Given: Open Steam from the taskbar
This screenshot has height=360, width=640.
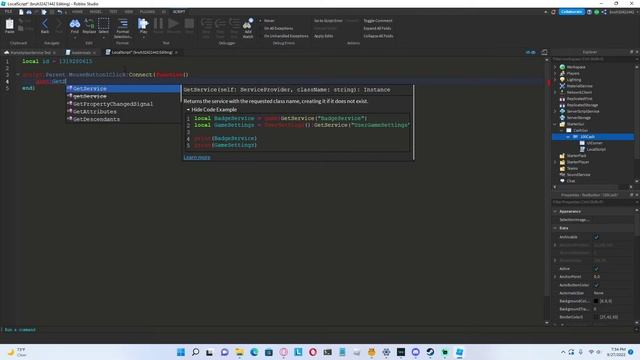Looking at the screenshot, I should click(430, 352).
